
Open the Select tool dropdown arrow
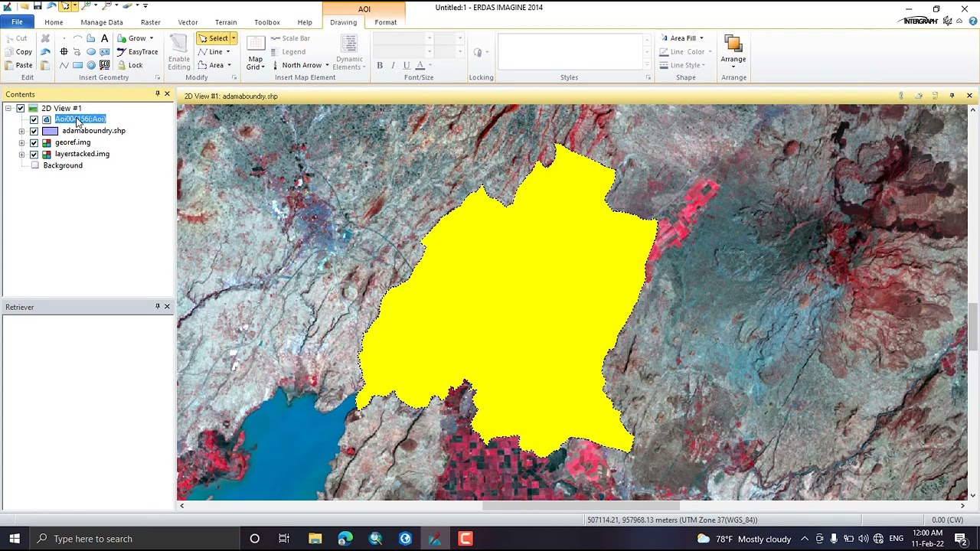tap(234, 38)
